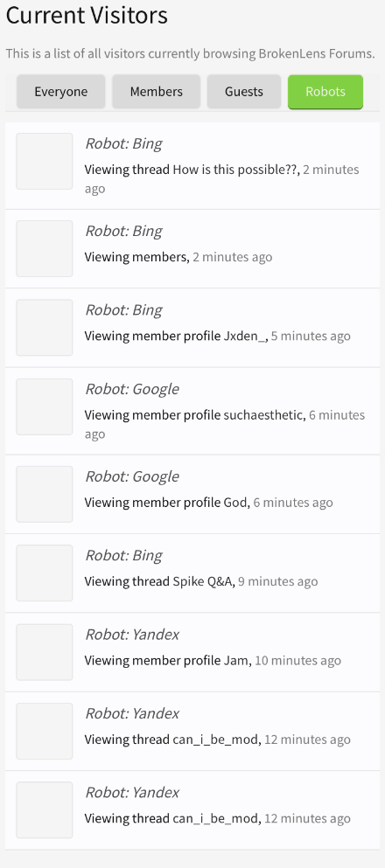
Task: View member profile Jxden_
Action: point(245,336)
